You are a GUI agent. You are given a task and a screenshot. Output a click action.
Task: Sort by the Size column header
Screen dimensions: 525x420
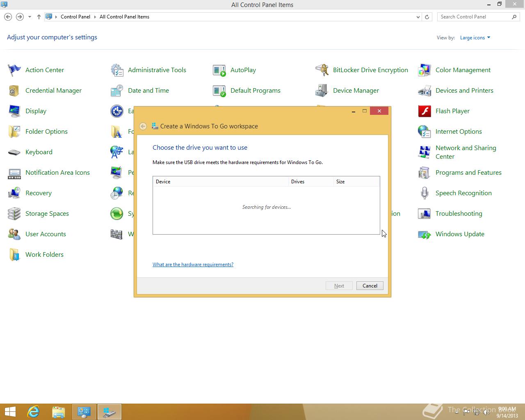click(356, 182)
